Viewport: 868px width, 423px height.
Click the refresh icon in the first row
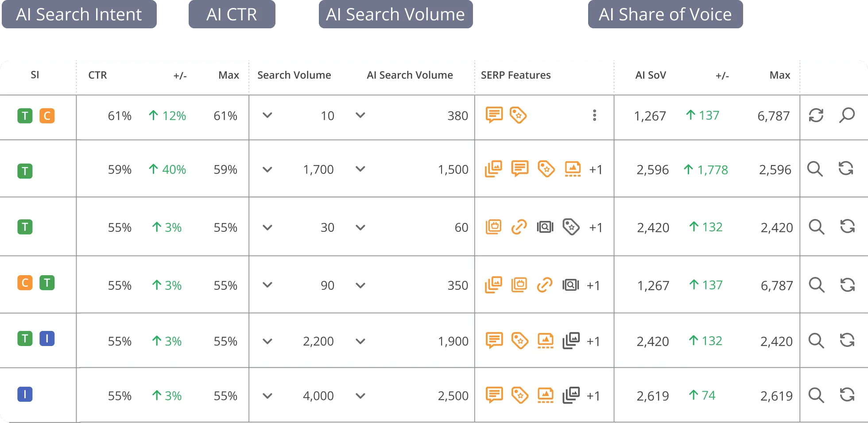(816, 115)
